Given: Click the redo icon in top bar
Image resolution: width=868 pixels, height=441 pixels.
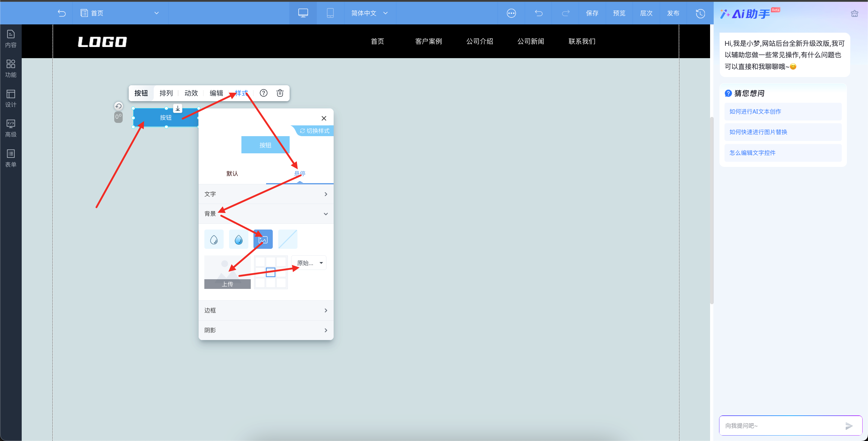Looking at the screenshot, I should (x=565, y=13).
